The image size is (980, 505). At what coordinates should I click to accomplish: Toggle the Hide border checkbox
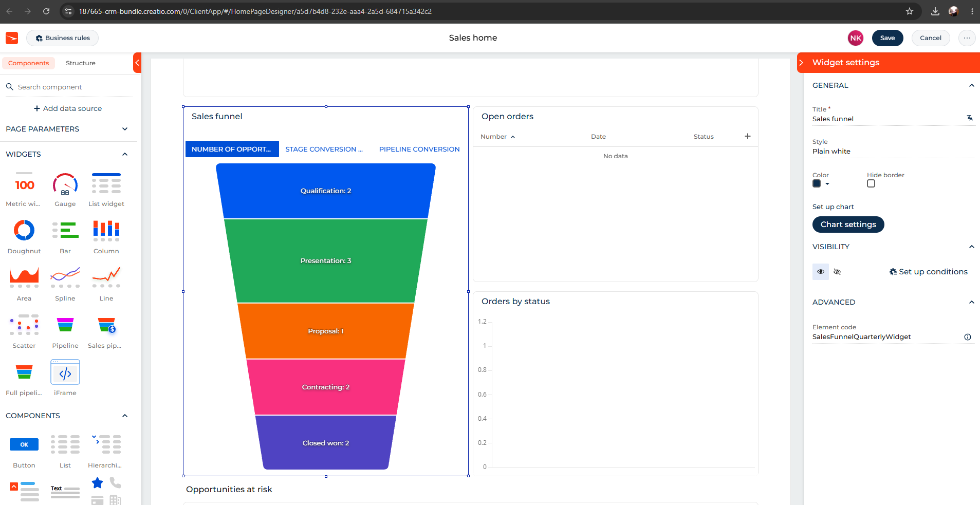[x=871, y=184]
